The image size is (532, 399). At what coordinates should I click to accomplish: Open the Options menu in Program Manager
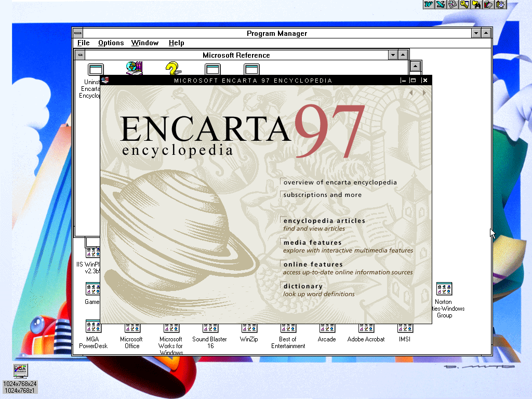pos(111,43)
